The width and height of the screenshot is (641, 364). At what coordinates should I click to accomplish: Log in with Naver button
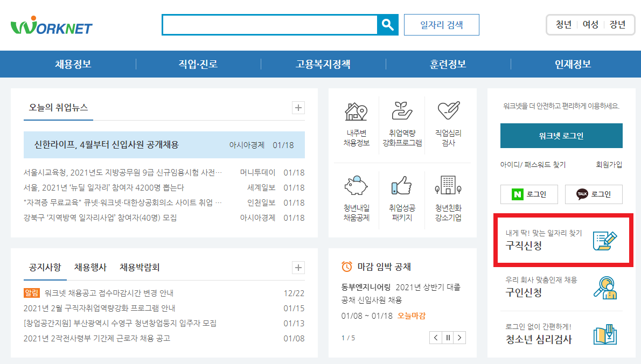coord(529,194)
